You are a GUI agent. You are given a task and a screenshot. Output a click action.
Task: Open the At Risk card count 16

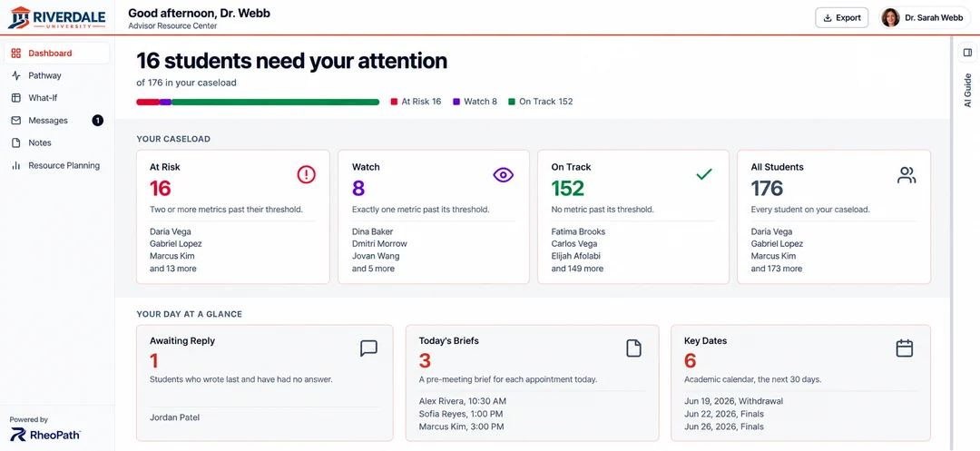(161, 188)
